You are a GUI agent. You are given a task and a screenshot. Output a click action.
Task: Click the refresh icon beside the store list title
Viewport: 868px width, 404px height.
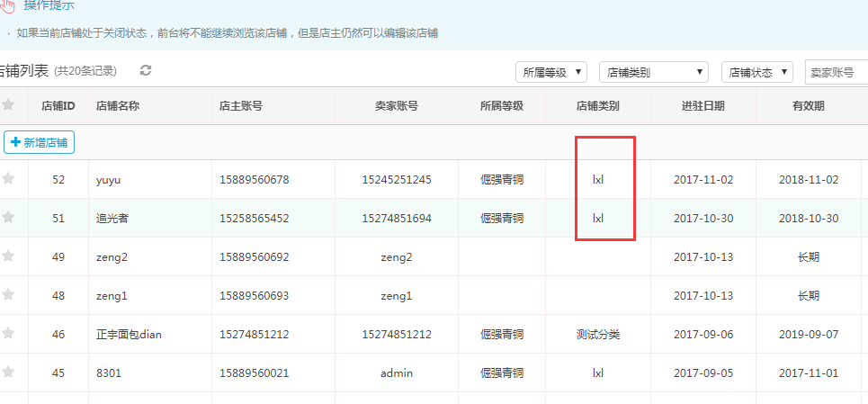(146, 70)
